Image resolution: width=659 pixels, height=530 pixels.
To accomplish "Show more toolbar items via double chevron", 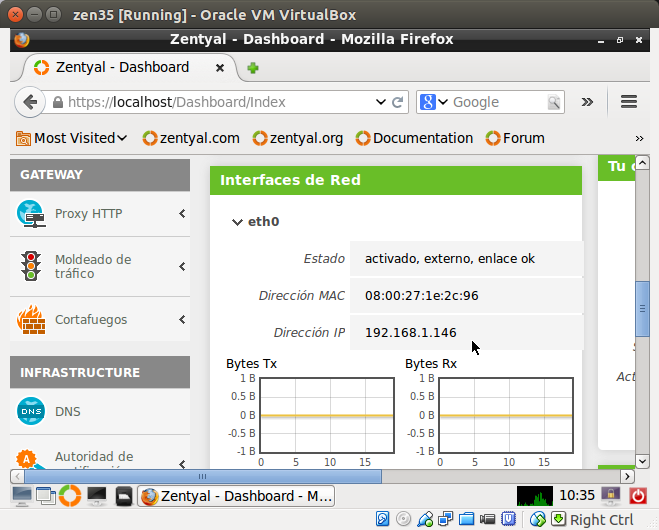I will pyautogui.click(x=587, y=102).
